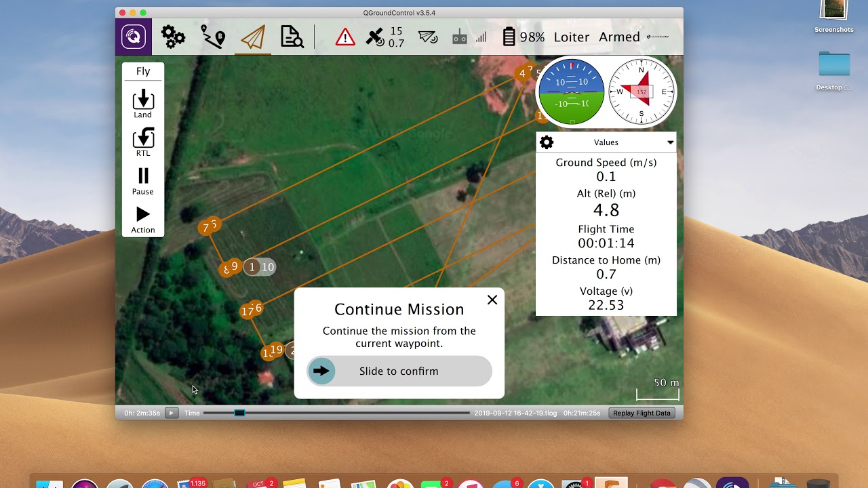The height and width of the screenshot is (488, 868).
Task: Show battery status at 98%
Action: (524, 37)
